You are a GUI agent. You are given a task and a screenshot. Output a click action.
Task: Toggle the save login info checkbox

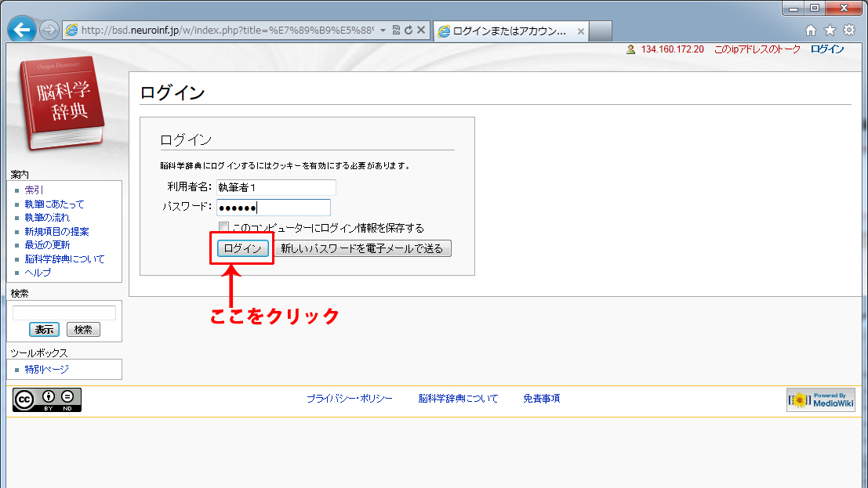(224, 228)
